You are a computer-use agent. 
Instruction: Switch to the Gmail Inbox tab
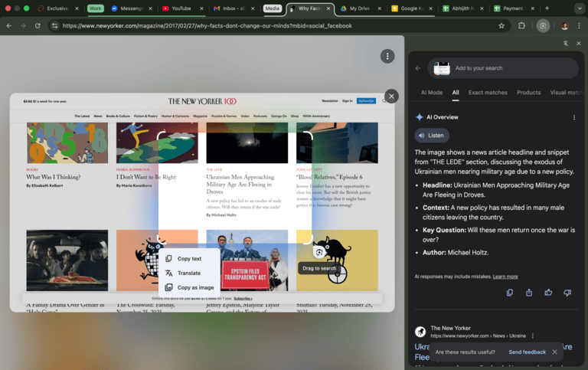coord(233,8)
